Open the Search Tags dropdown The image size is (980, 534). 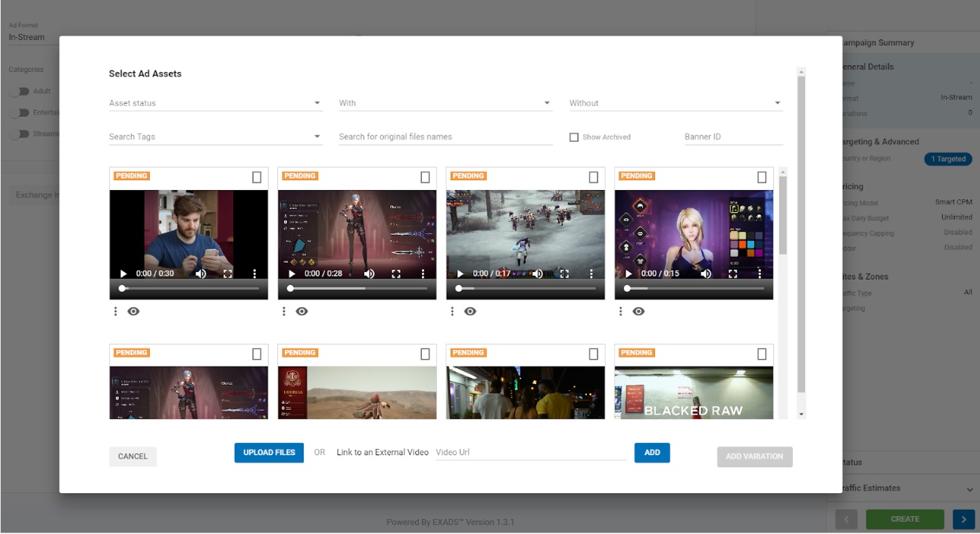(216, 137)
